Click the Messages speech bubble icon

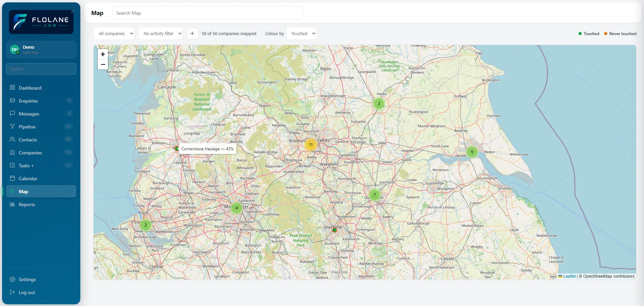tap(13, 113)
